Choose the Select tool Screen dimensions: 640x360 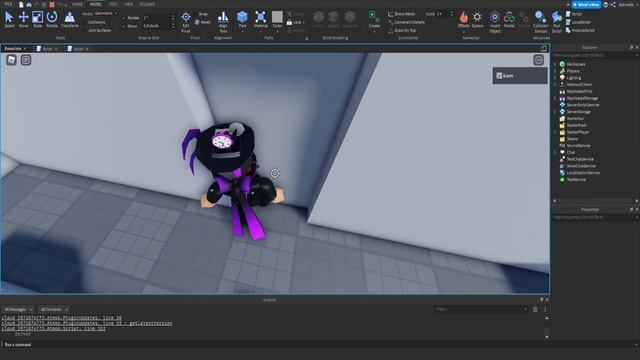9,19
